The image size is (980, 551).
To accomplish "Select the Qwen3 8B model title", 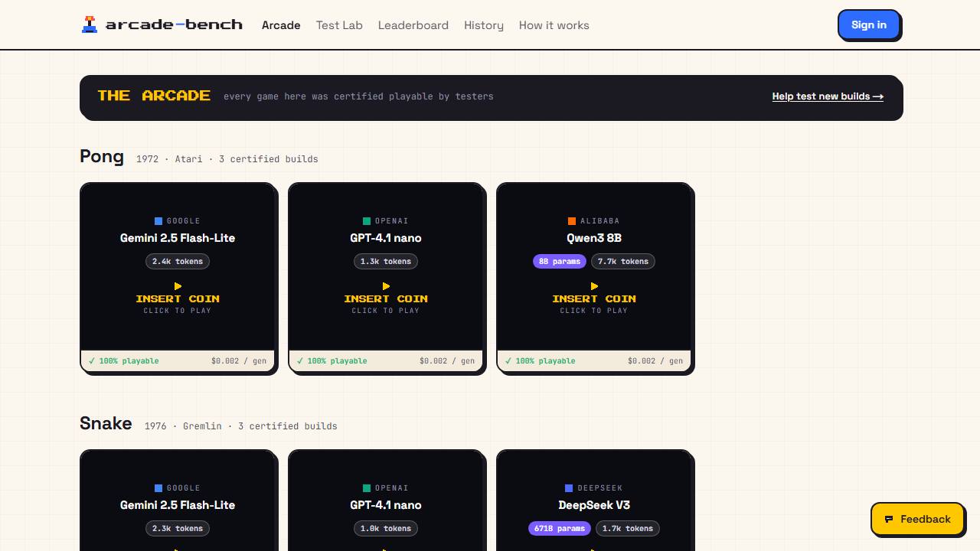I will 594,238.
